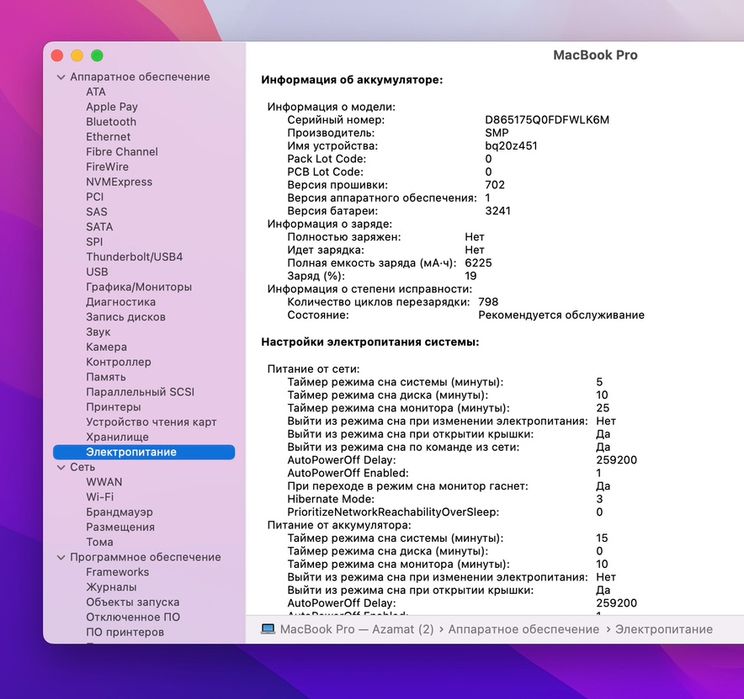Click the Настройки электропитания системы heading
744x699 pixels.
(370, 342)
